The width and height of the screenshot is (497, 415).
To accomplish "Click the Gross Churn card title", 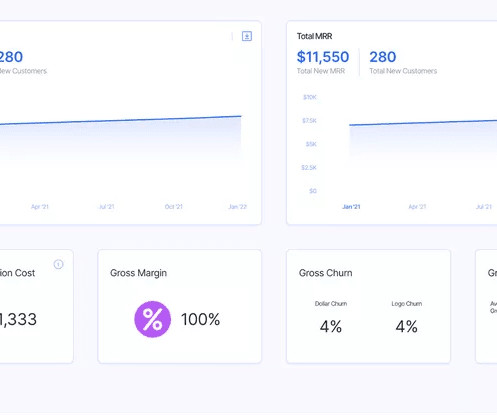I will [325, 273].
